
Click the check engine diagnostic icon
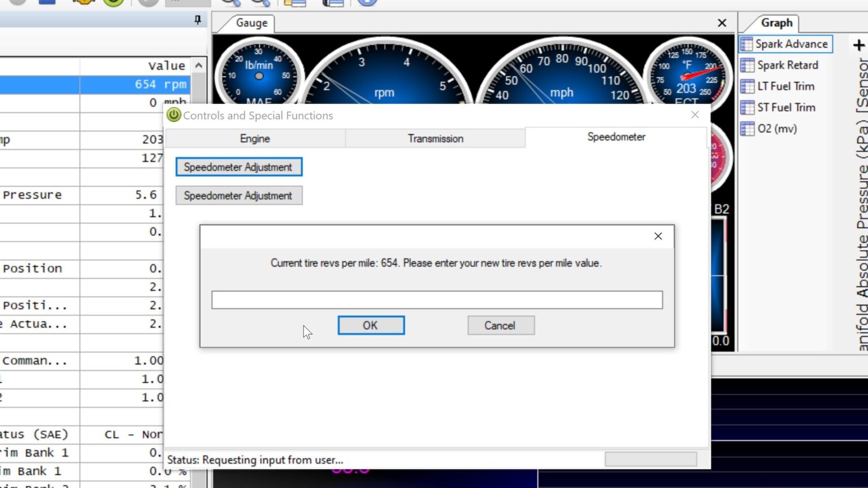(84, 2)
